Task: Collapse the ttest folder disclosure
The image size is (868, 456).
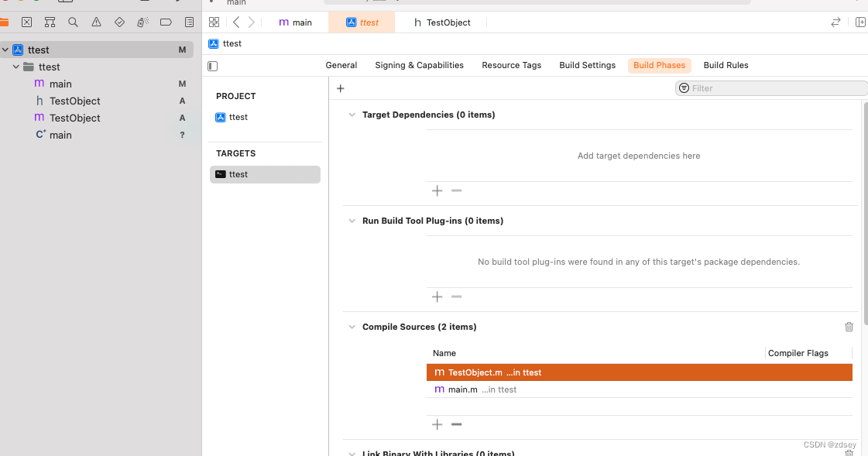Action: pyautogui.click(x=16, y=67)
